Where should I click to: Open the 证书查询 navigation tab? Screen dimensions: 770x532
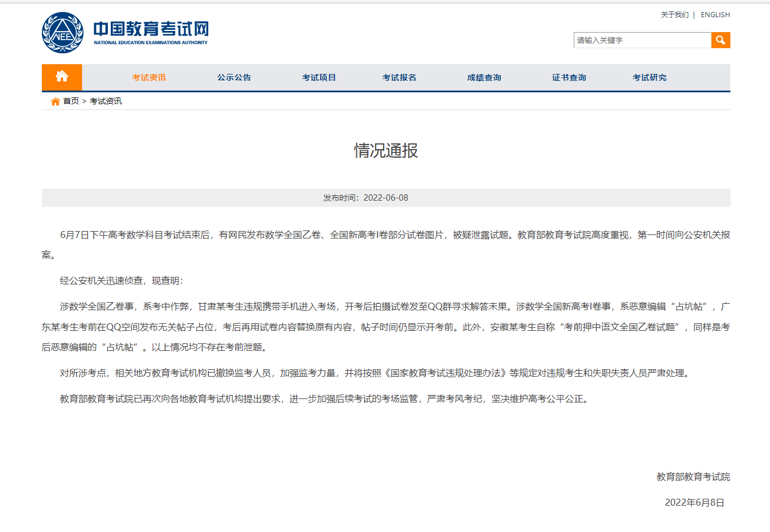click(569, 77)
